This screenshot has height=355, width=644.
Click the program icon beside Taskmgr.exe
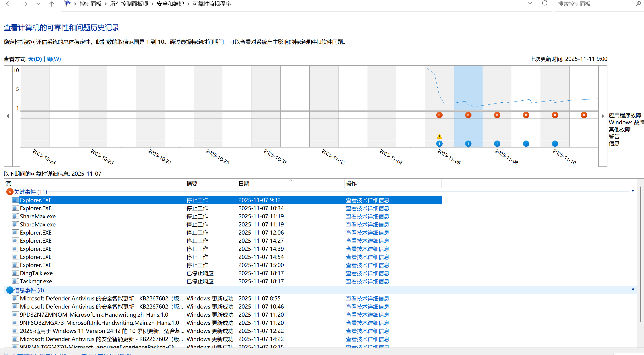(16, 281)
